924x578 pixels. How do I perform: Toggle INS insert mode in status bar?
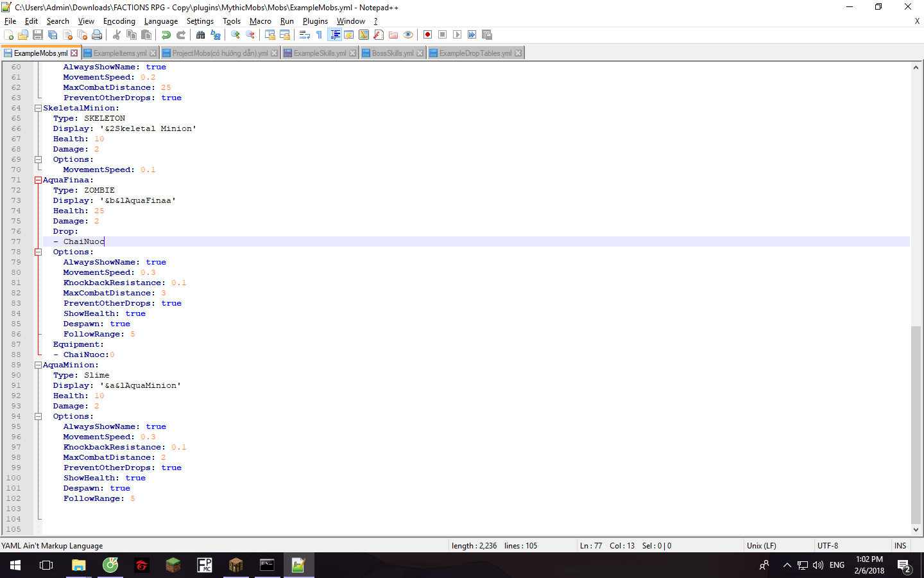pos(901,546)
